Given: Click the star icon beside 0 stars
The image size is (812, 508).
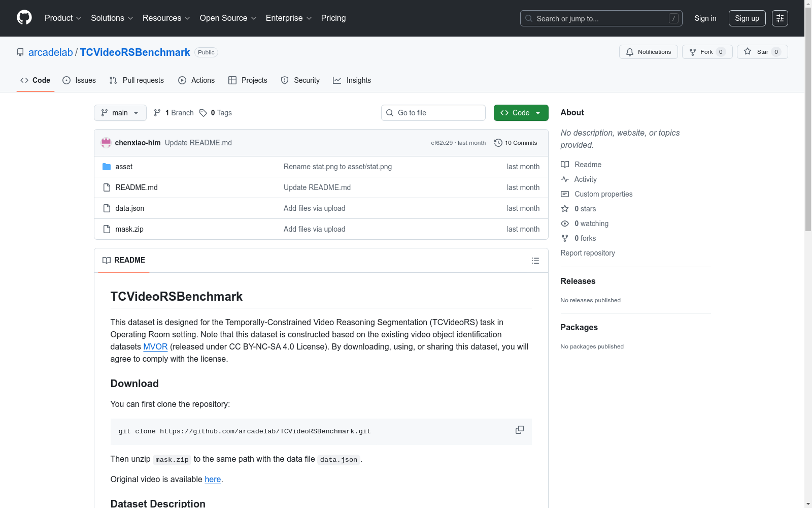Looking at the screenshot, I should coord(565,209).
